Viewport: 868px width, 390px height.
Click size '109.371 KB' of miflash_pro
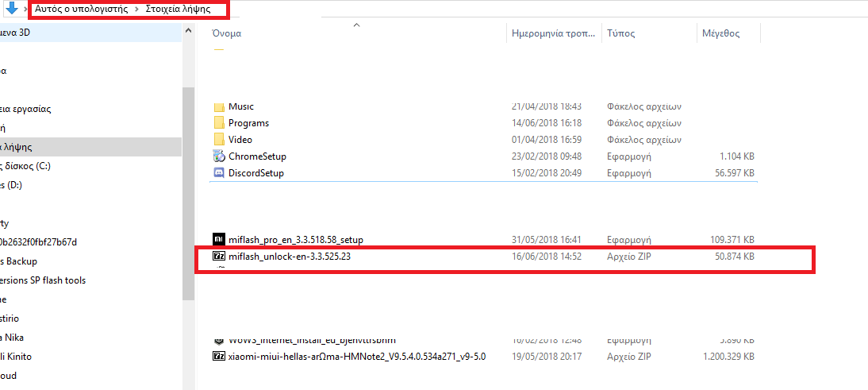click(732, 239)
